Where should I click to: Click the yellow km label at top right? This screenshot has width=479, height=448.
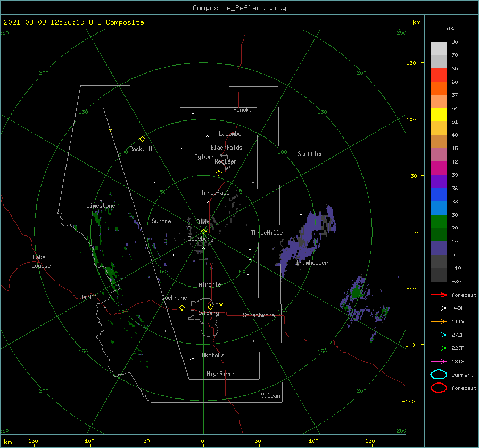(x=416, y=22)
